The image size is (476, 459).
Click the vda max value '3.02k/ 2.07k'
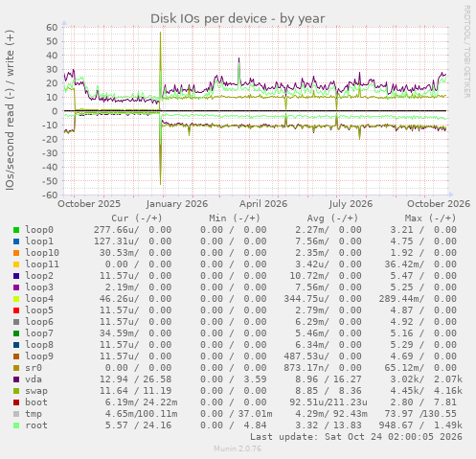(x=426, y=379)
